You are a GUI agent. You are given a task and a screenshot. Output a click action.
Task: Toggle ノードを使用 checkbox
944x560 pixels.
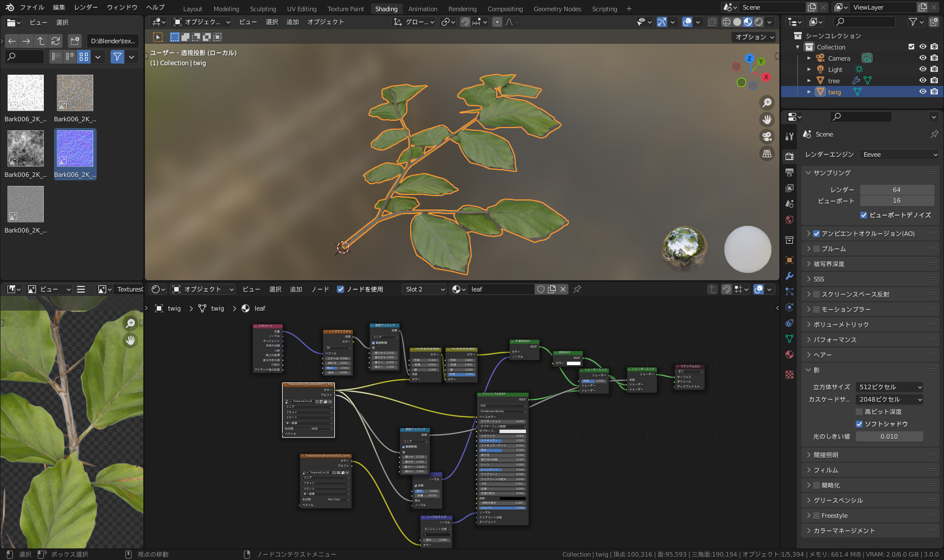tap(341, 289)
